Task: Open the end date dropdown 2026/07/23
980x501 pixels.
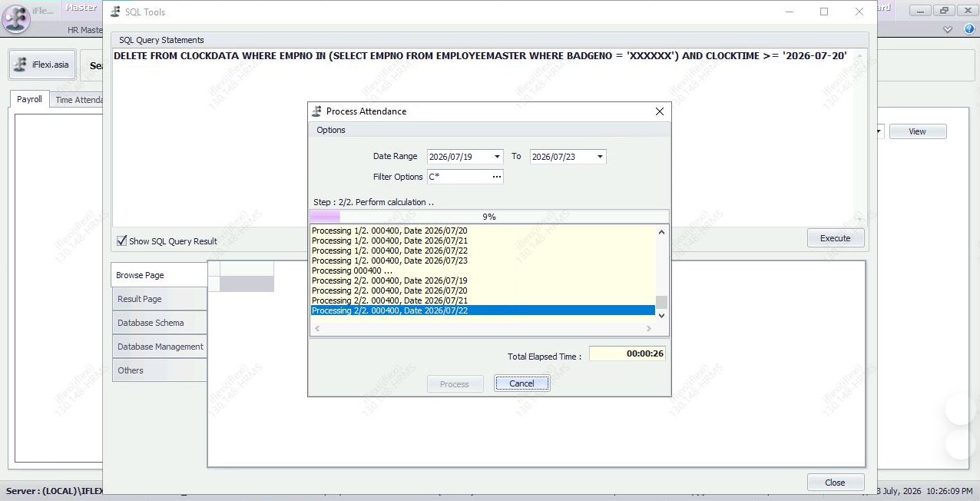Action: point(600,157)
